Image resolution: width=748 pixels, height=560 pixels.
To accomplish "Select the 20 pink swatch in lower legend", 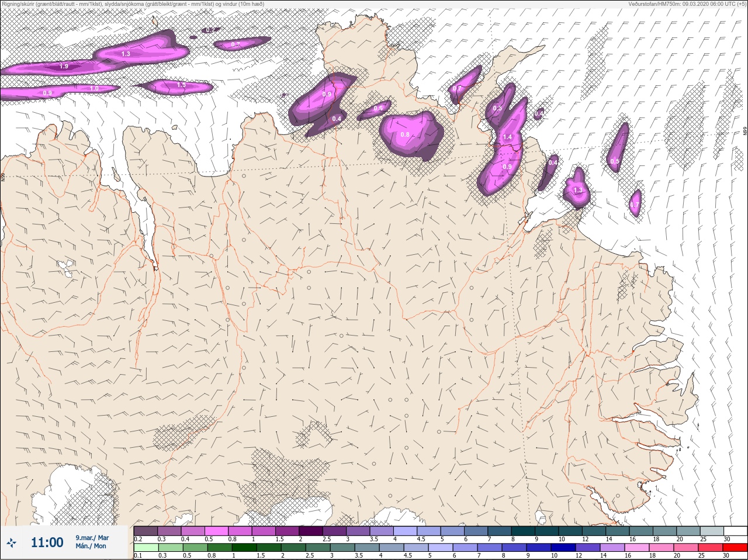I will click(686, 547).
